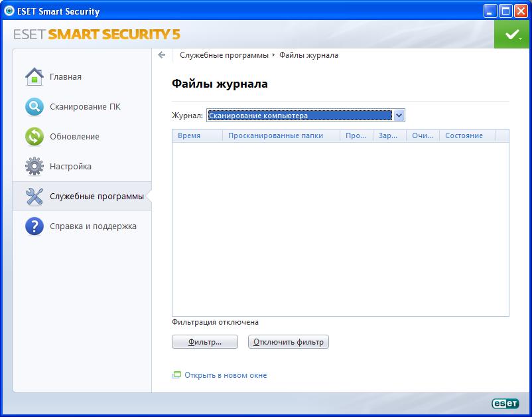Click the green protection status checkmark
Screen dimensions: 532x417
pyautogui.click(x=513, y=35)
